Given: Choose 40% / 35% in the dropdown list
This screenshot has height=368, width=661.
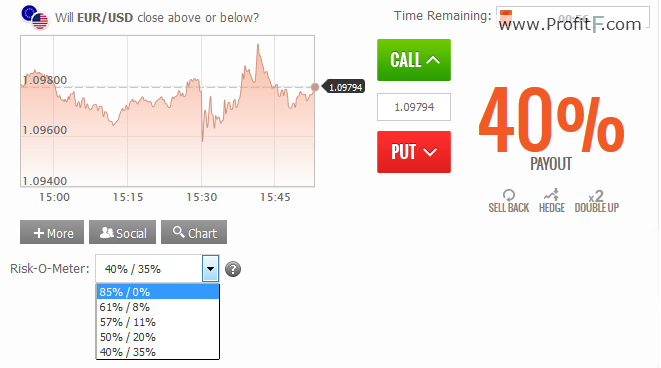Looking at the screenshot, I should click(x=158, y=352).
